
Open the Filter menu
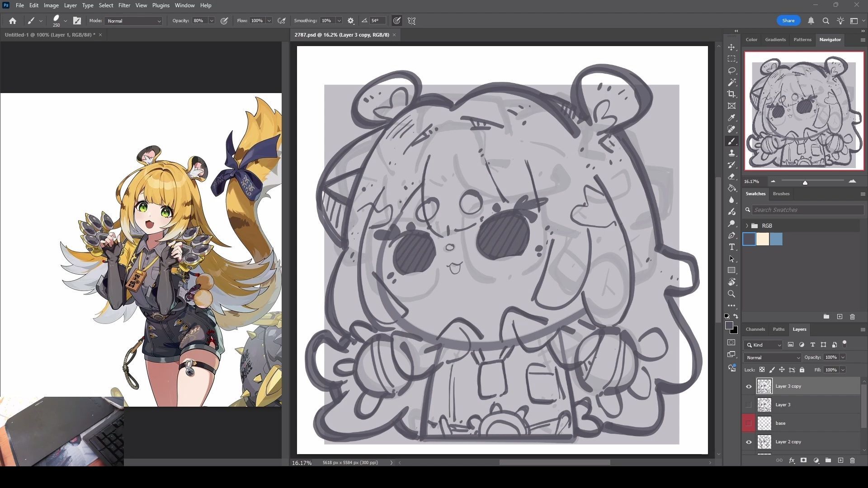(x=124, y=5)
